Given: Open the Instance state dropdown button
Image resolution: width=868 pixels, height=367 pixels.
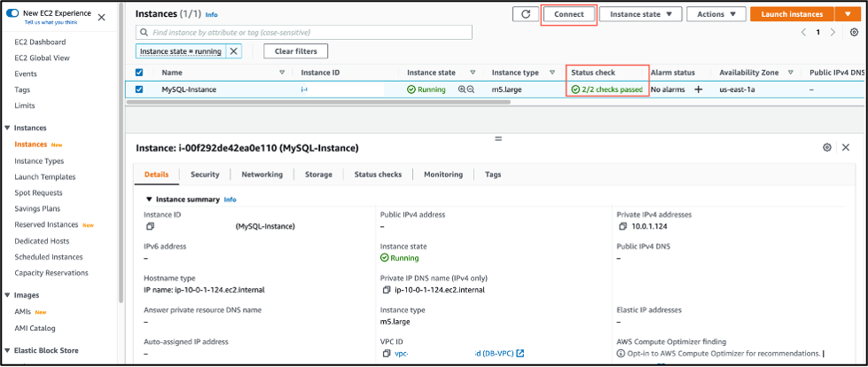Looking at the screenshot, I should [x=640, y=14].
